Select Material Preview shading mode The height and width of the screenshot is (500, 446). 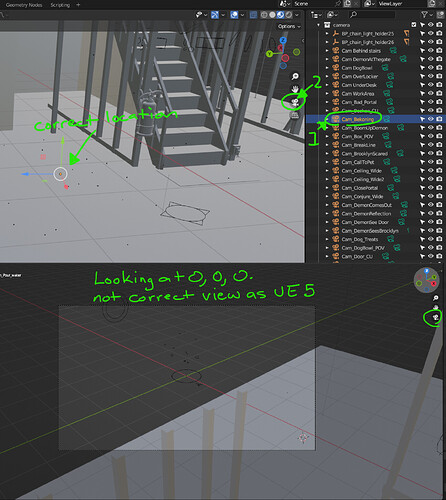pyautogui.click(x=281, y=15)
